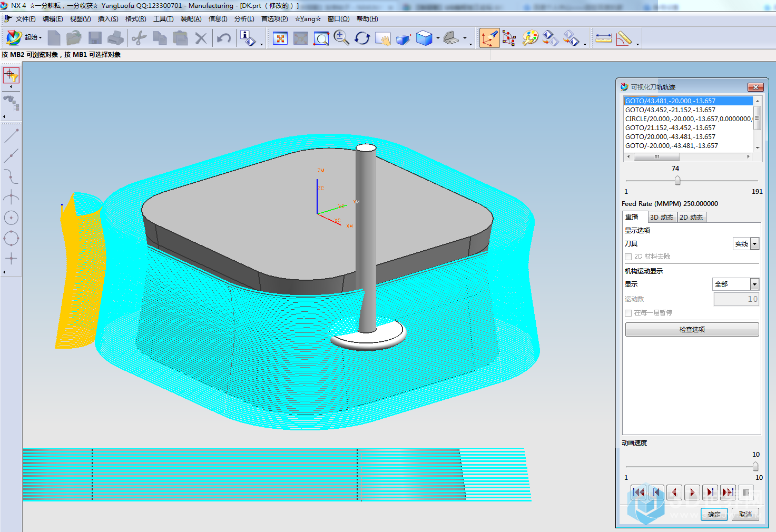Click the Measure distance ruler icon

tap(603, 38)
